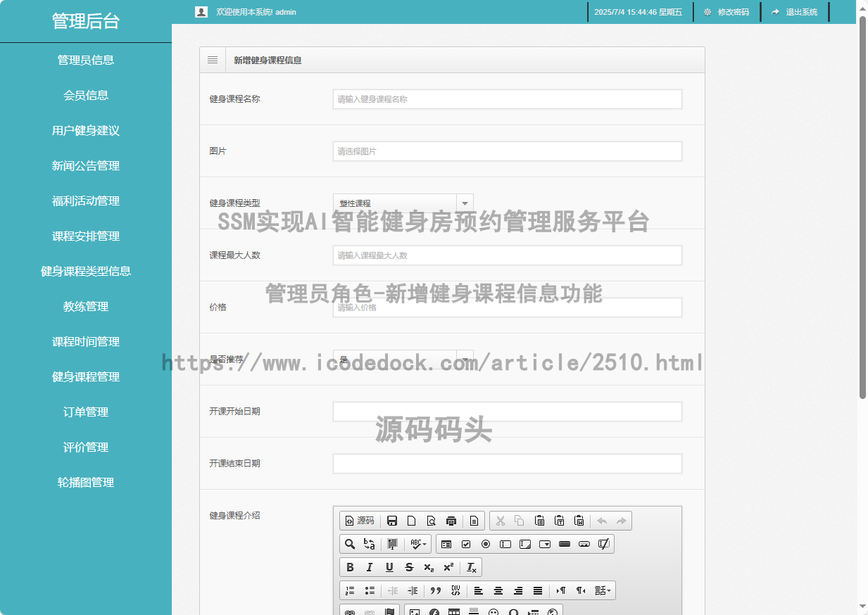Image resolution: width=868 pixels, height=615 pixels.
Task: Open 健身课程类型信息 in the sidebar
Action: point(86,271)
